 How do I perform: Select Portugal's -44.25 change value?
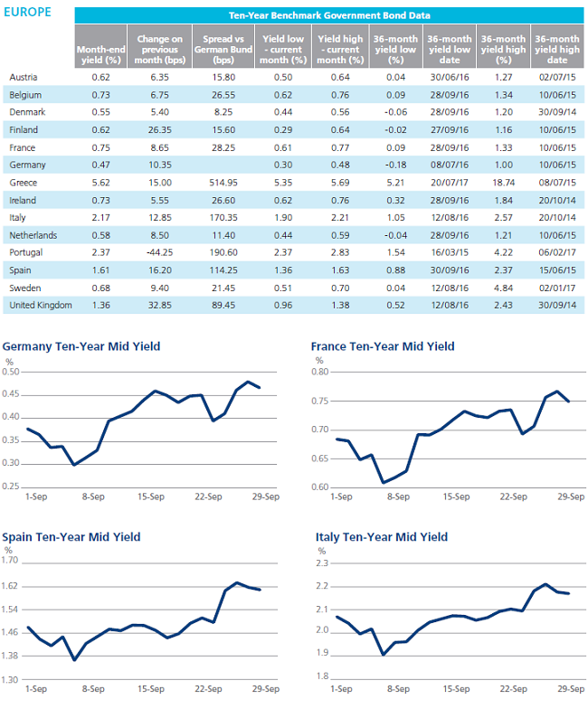[159, 253]
